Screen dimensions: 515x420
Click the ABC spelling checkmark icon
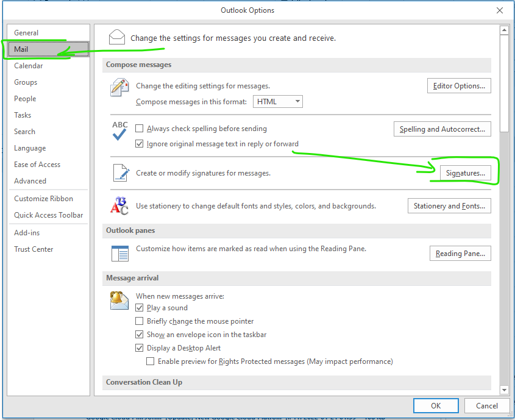click(x=119, y=130)
